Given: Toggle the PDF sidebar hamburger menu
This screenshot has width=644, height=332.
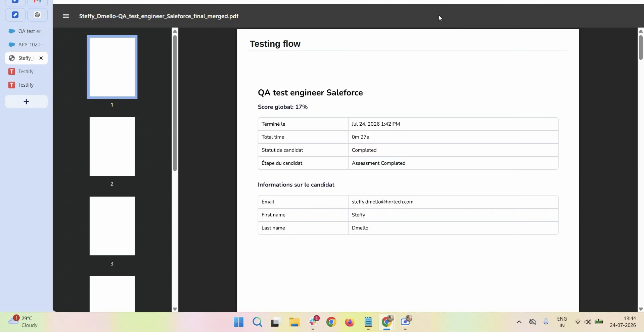Looking at the screenshot, I should click(x=66, y=16).
